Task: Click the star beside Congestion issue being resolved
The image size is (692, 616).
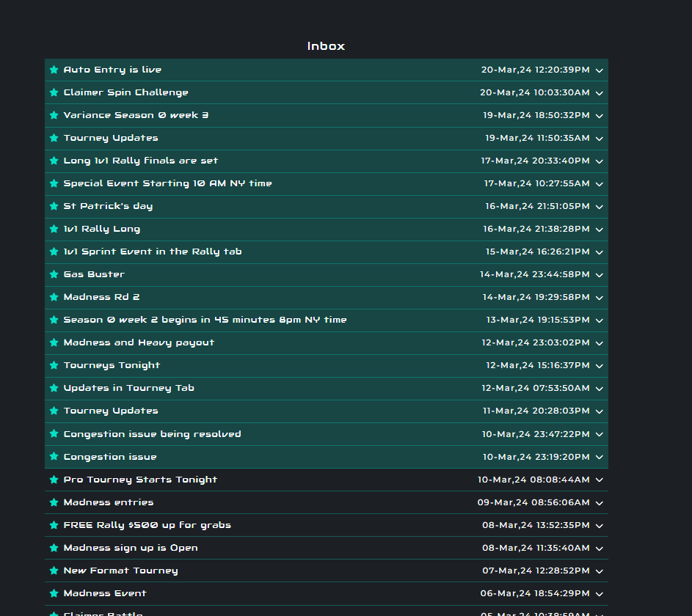Action: pyautogui.click(x=54, y=433)
